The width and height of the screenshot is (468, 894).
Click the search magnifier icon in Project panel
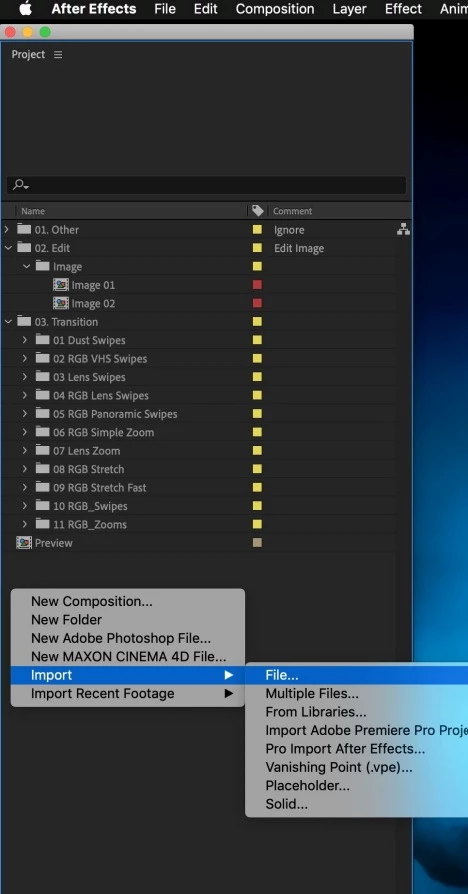(21, 184)
